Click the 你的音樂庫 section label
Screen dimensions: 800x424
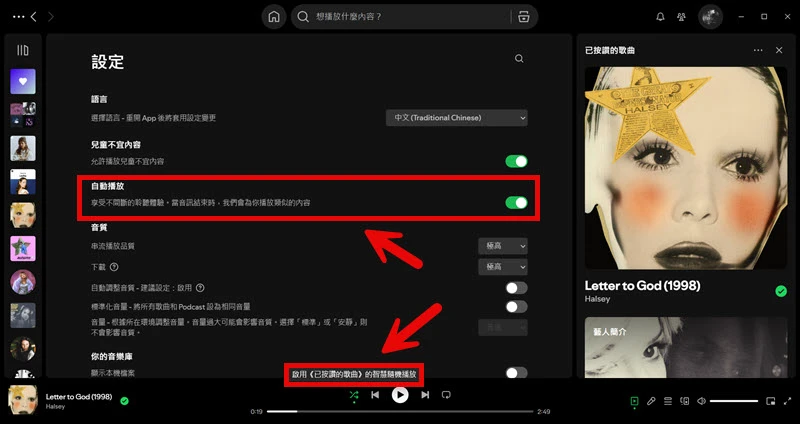[x=112, y=356]
